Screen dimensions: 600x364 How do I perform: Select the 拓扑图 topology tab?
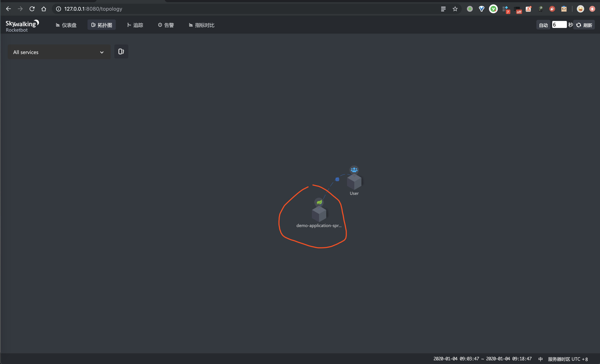[102, 25]
